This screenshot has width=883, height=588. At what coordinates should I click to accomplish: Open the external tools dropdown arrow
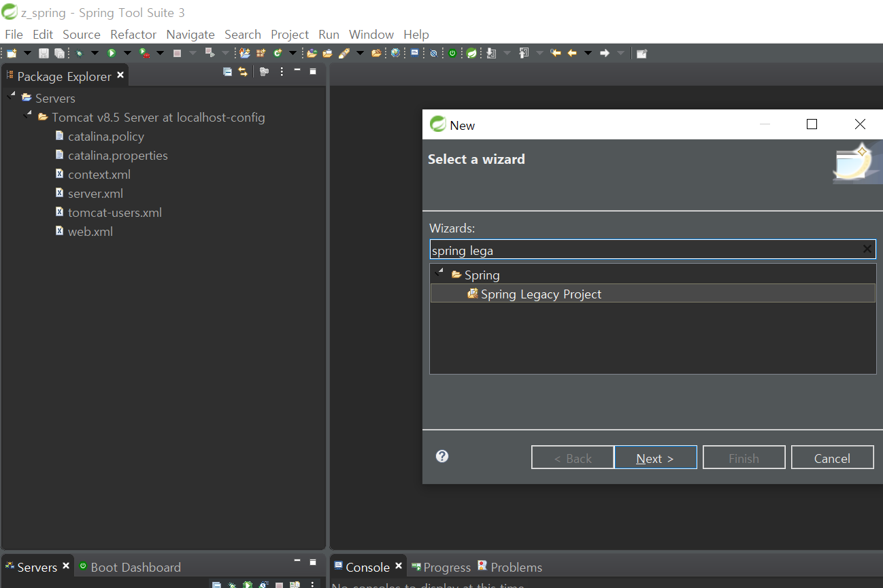[x=160, y=53]
